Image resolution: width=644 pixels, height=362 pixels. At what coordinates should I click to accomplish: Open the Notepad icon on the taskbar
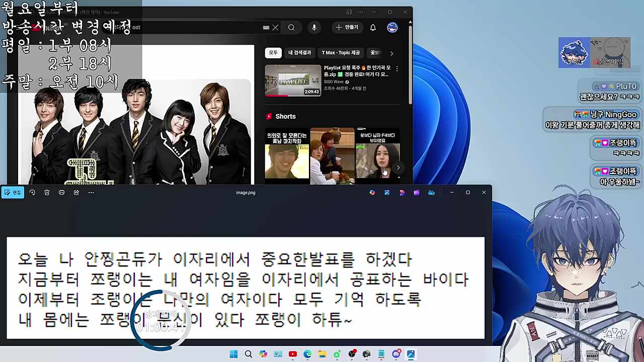tap(381, 354)
